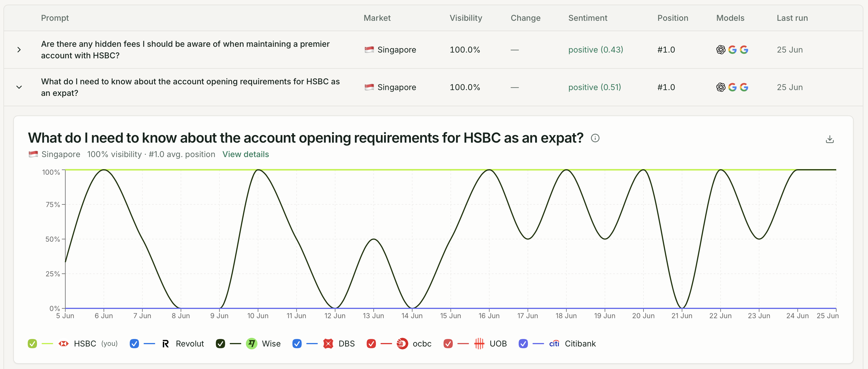
Task: Click the '10 Jun' x-axis label
Action: click(x=258, y=316)
